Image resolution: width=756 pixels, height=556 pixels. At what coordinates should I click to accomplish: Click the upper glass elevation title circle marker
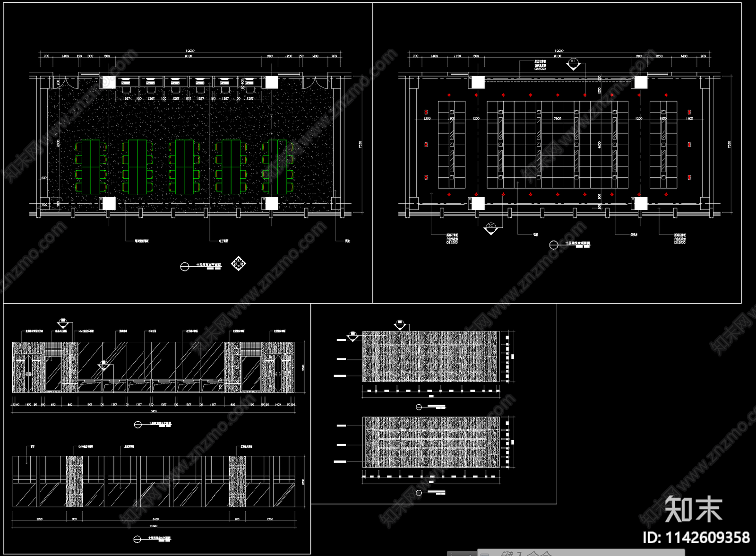coord(137,425)
